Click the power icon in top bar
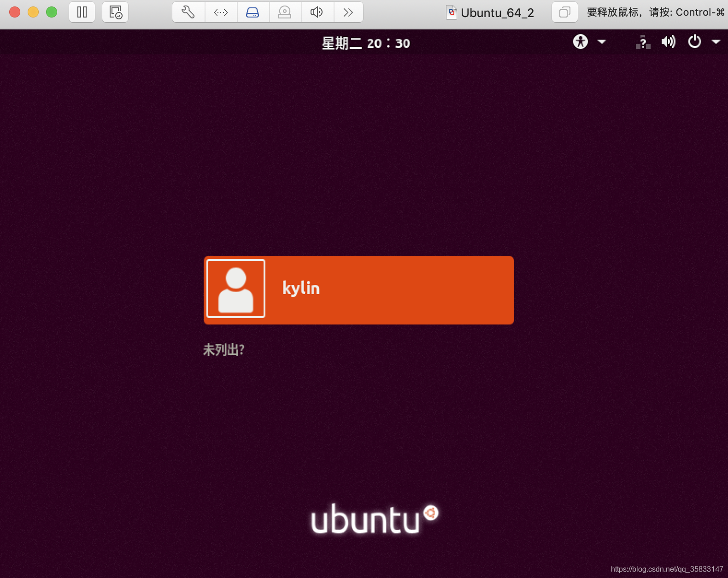 pyautogui.click(x=694, y=42)
